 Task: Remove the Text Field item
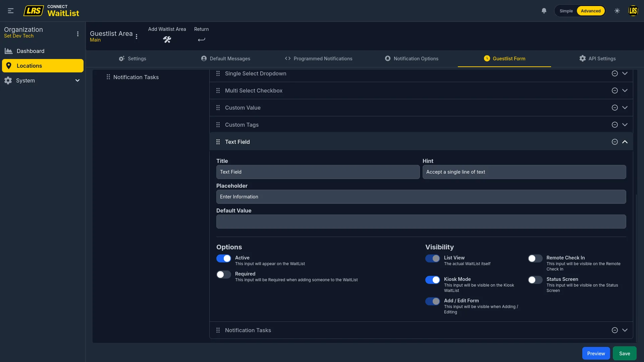pos(614,142)
